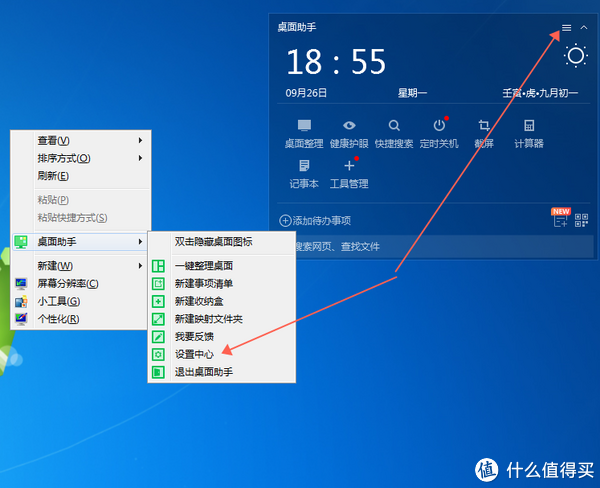
Task: Open 屏幕分辨率(C) from context menu
Action: click(x=81, y=283)
